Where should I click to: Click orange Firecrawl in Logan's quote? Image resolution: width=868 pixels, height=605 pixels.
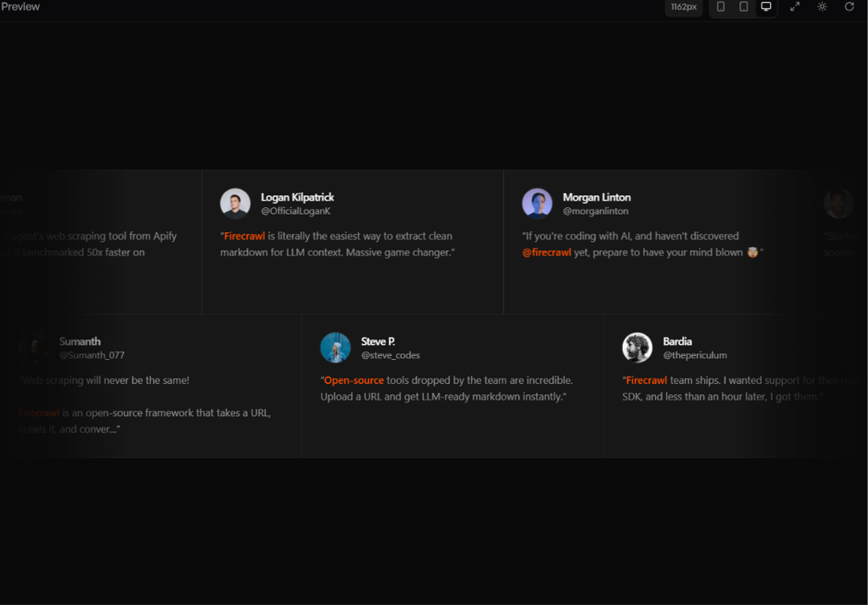(x=244, y=236)
